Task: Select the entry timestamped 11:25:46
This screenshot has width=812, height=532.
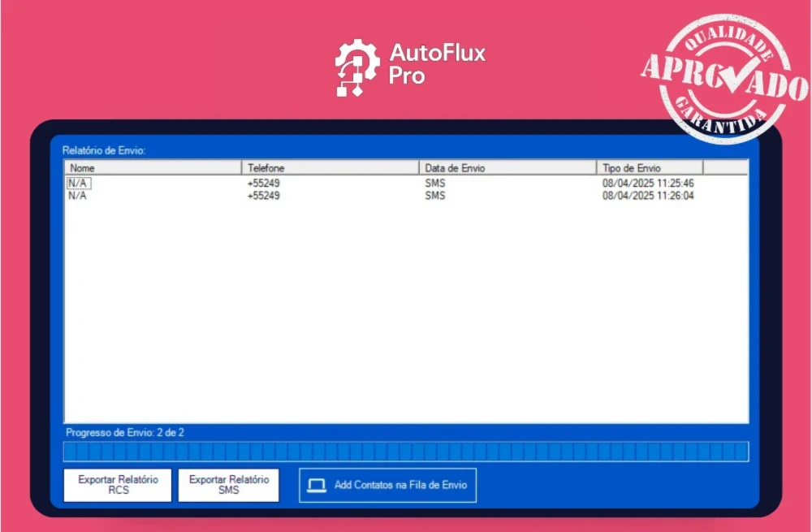Action: [648, 184]
